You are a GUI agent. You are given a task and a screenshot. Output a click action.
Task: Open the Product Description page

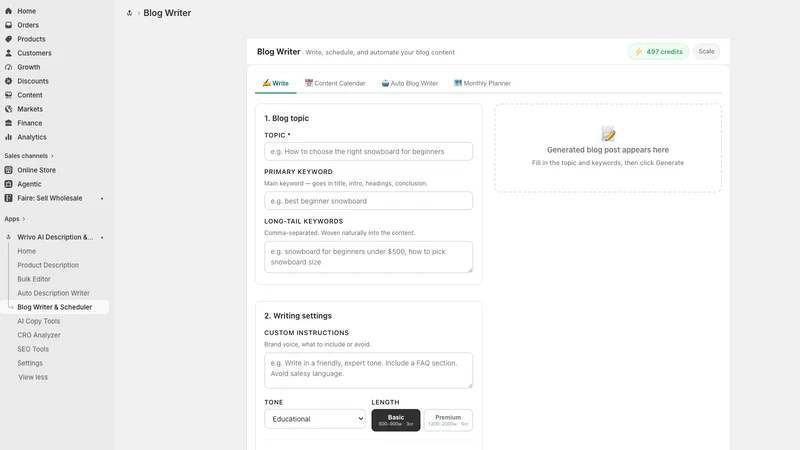click(x=48, y=265)
